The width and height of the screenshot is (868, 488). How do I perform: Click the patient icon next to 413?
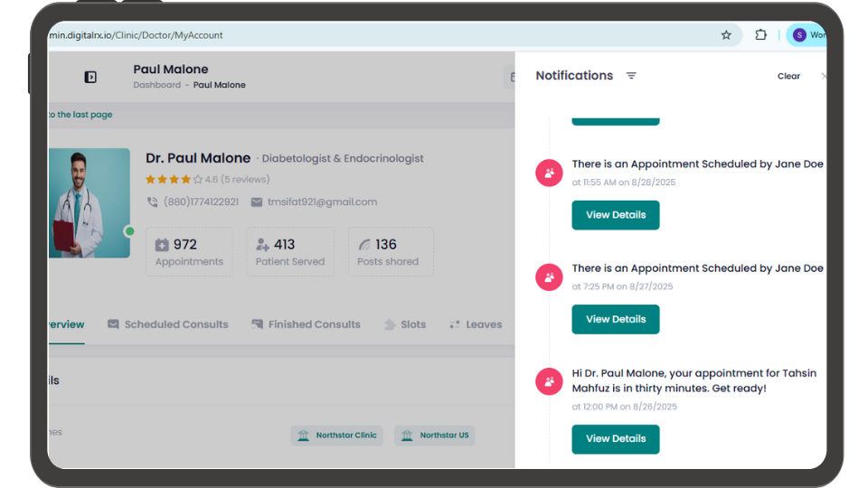(x=262, y=245)
